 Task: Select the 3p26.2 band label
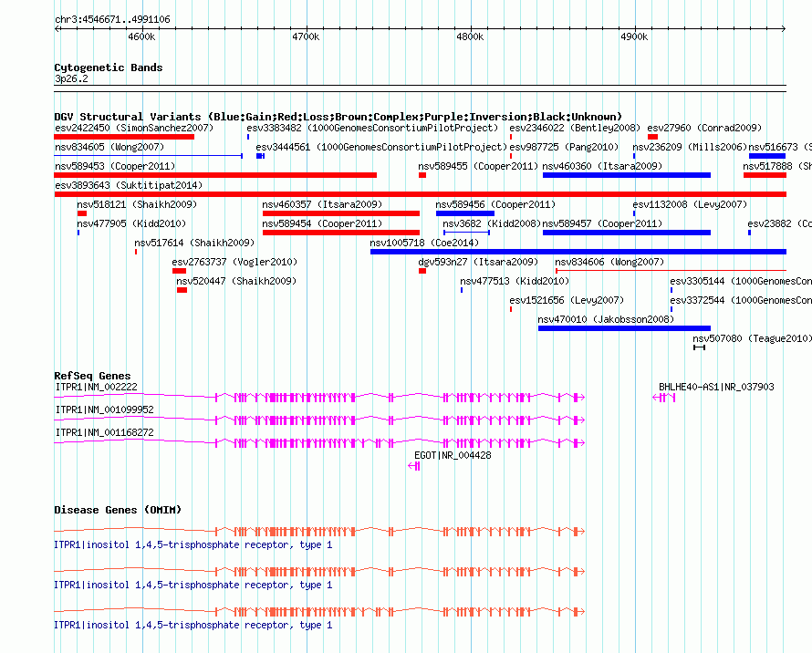click(71, 78)
